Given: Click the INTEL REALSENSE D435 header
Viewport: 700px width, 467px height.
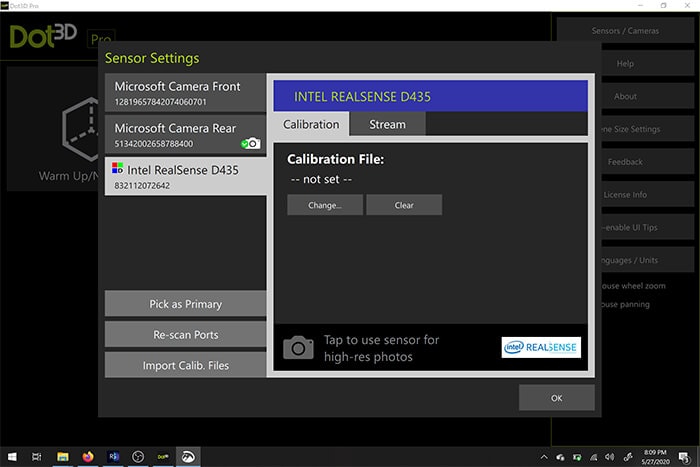Looking at the screenshot, I should [x=430, y=96].
